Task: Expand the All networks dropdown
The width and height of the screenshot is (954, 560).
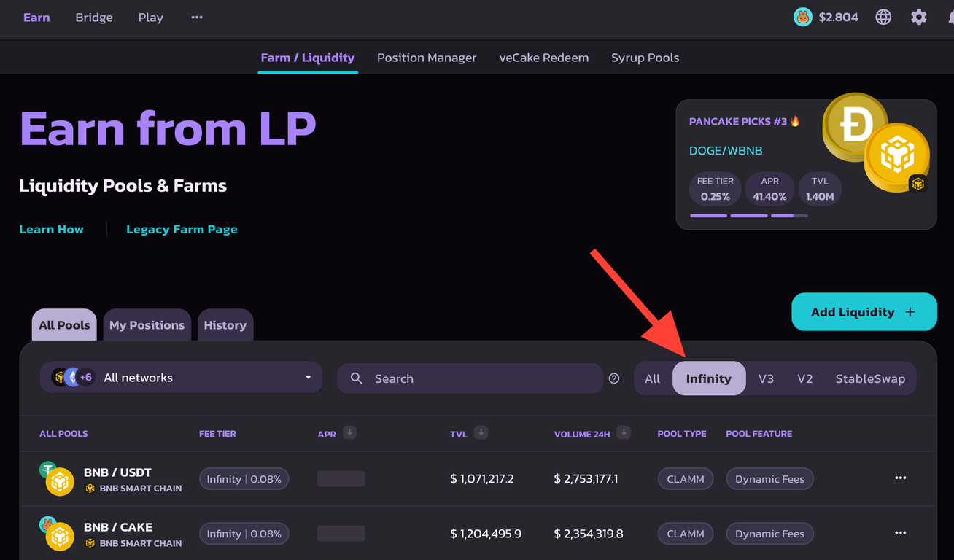Action: coord(181,377)
